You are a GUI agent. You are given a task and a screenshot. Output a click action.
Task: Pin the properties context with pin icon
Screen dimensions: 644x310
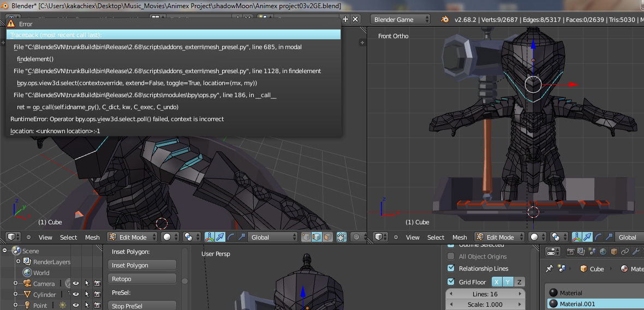pos(549,269)
